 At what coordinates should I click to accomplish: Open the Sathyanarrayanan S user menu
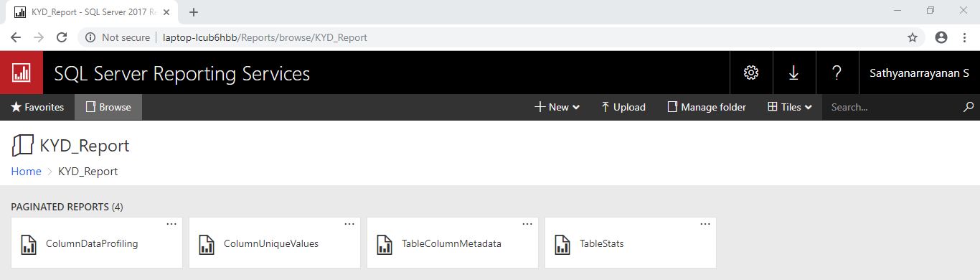(x=919, y=73)
